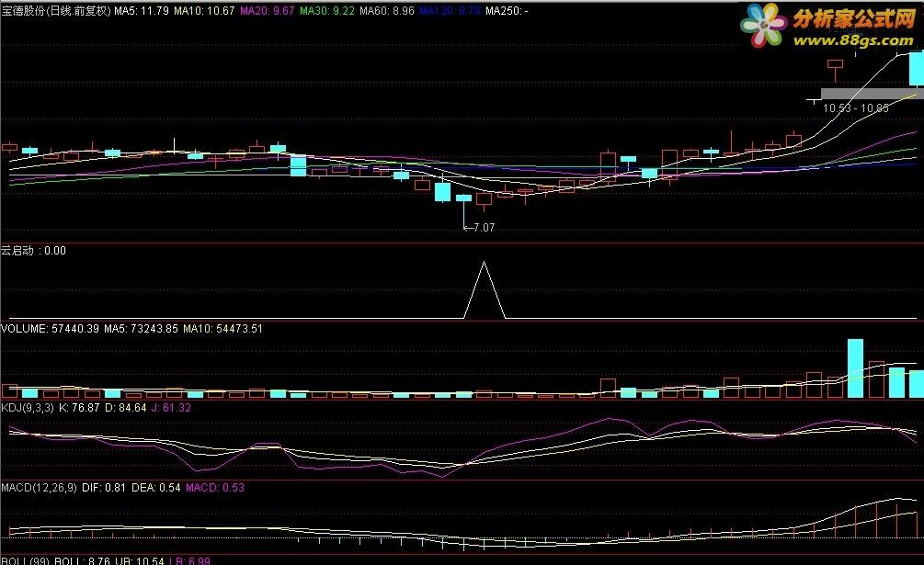Select the MA10: 10.67 price average label
Screen dimensions: 924x565
(x=204, y=11)
